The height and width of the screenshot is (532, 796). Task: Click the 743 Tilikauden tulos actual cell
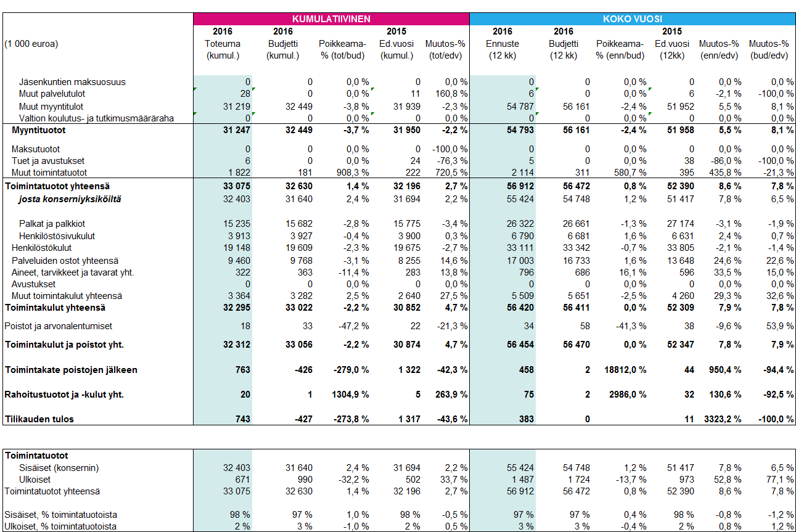[242, 419]
